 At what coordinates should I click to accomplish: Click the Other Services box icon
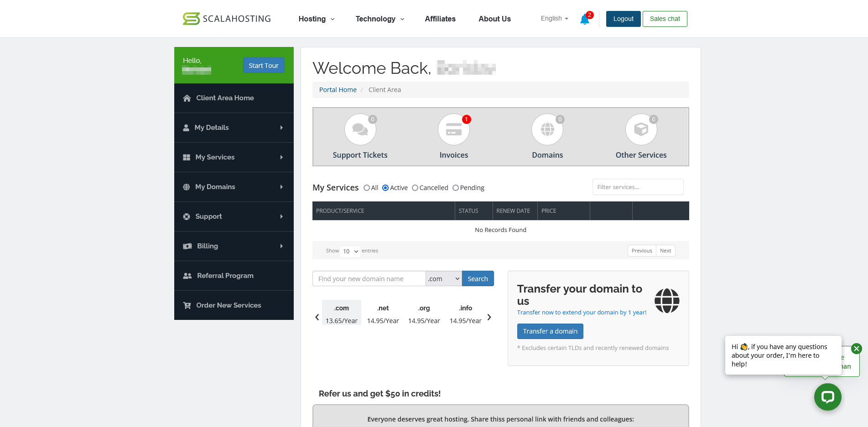641,129
